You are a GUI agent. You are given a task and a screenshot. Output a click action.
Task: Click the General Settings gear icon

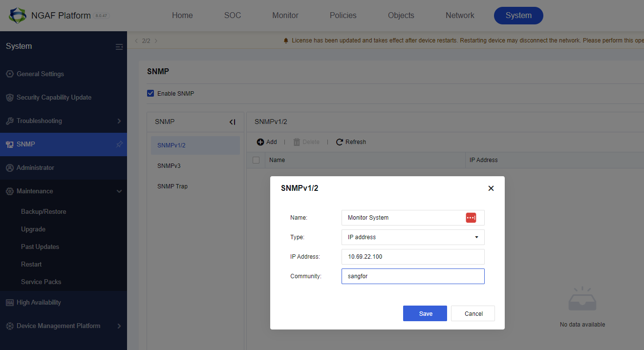coord(10,74)
